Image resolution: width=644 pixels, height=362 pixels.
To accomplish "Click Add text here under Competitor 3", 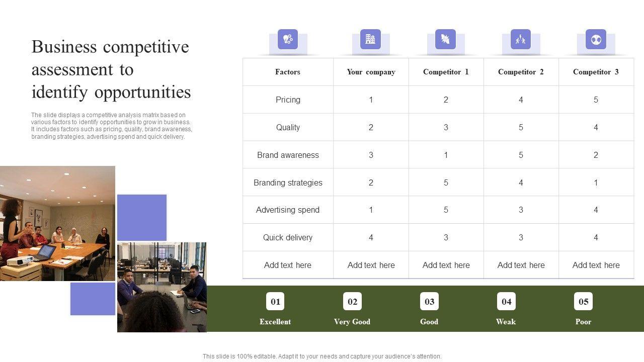I will click(x=596, y=265).
